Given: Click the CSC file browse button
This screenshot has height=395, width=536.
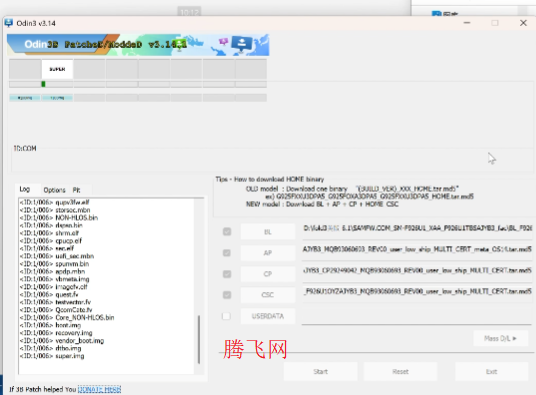Looking at the screenshot, I should [x=268, y=295].
